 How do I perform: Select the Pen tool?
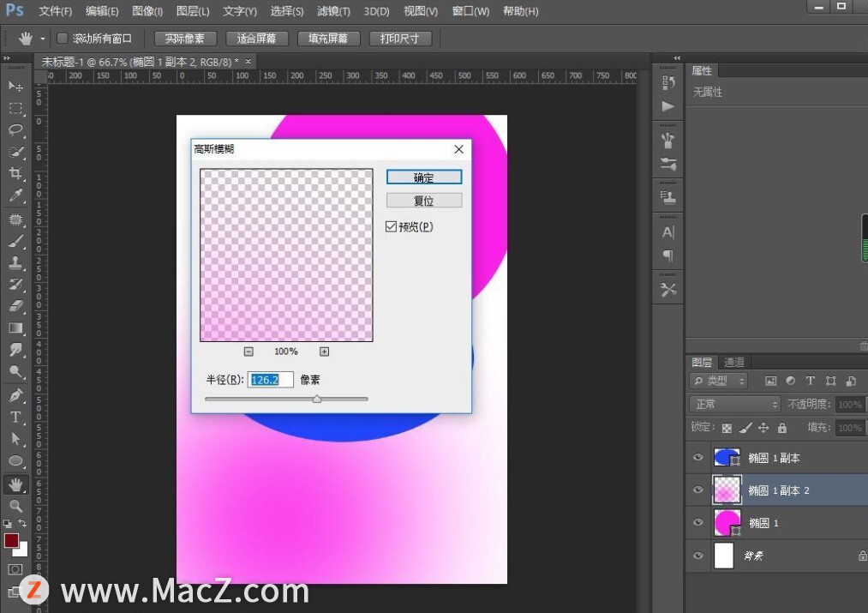pyautogui.click(x=15, y=395)
